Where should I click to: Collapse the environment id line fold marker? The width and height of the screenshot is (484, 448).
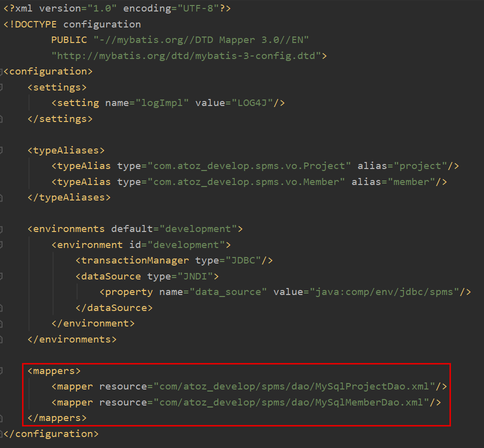1,245
